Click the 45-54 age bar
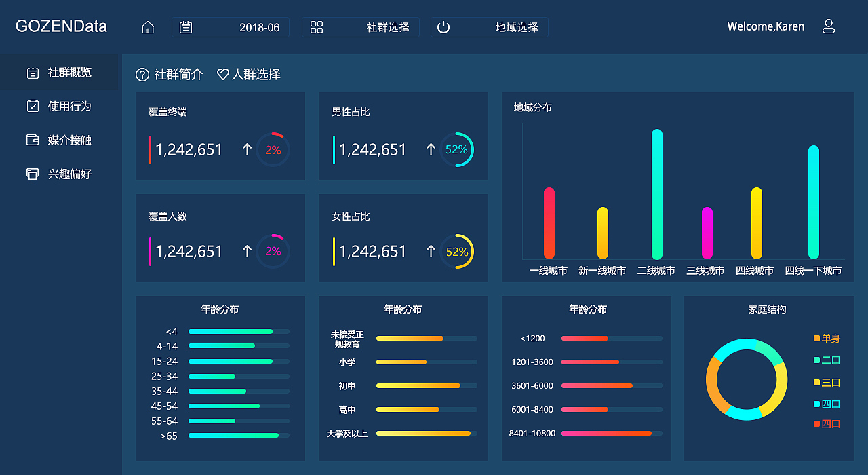This screenshot has width=868, height=475. [x=239, y=406]
